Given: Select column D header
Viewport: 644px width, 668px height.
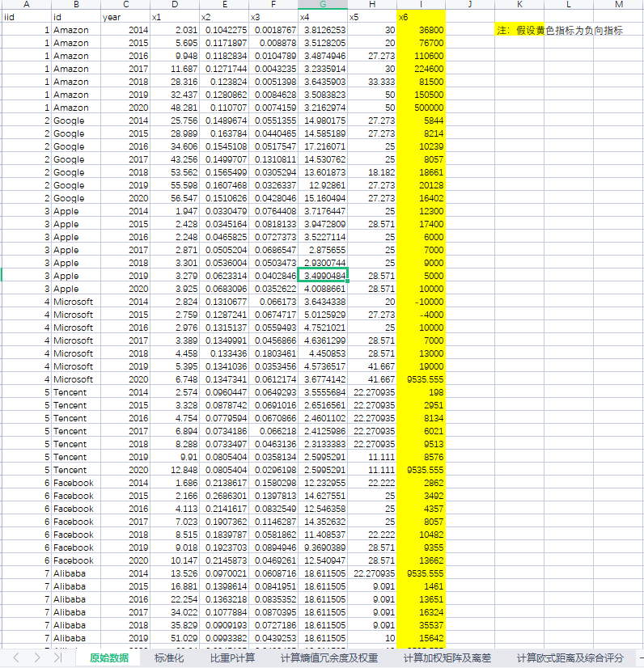Looking at the screenshot, I should pyautogui.click(x=175, y=4).
